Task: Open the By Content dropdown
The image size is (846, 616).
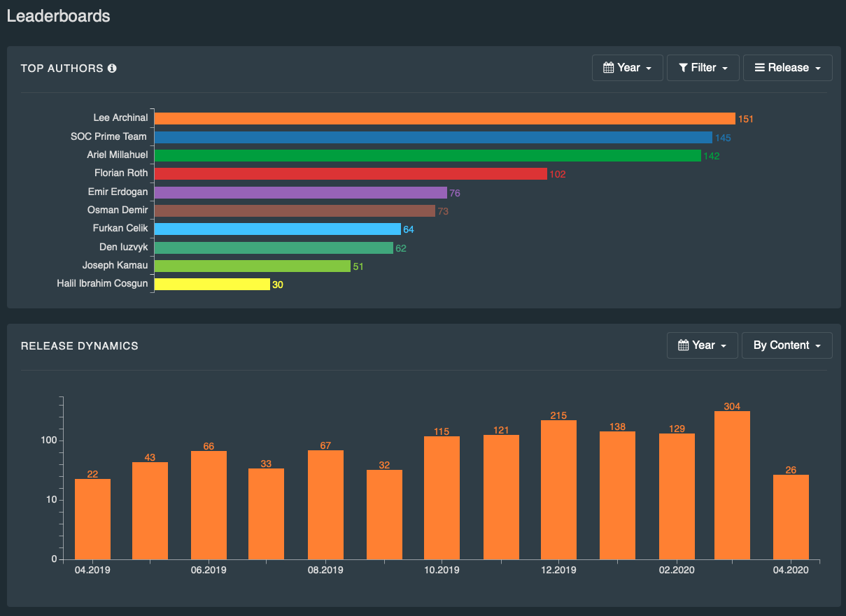Action: tap(787, 345)
